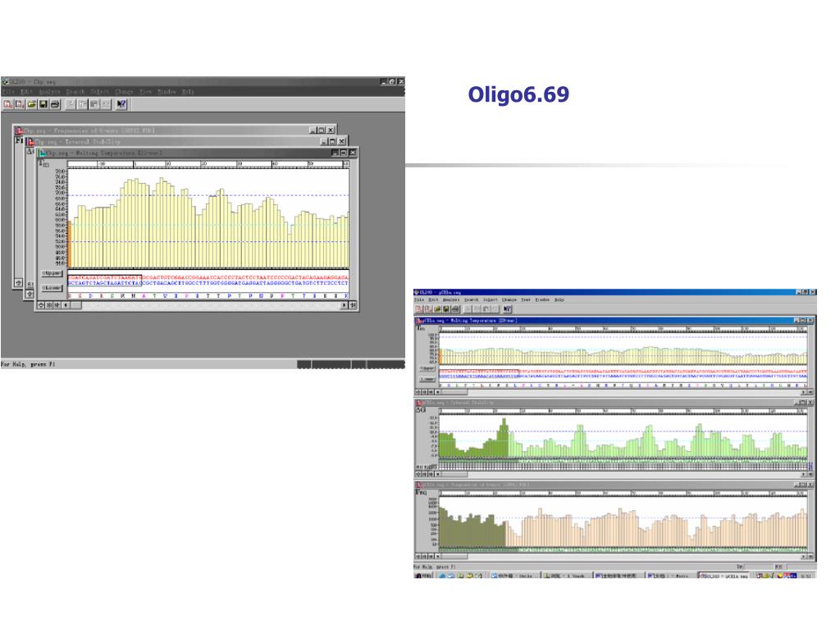
Task: Click the horizontal scrollbar thumb in the Chp.seq melting window
Action: 75,305
